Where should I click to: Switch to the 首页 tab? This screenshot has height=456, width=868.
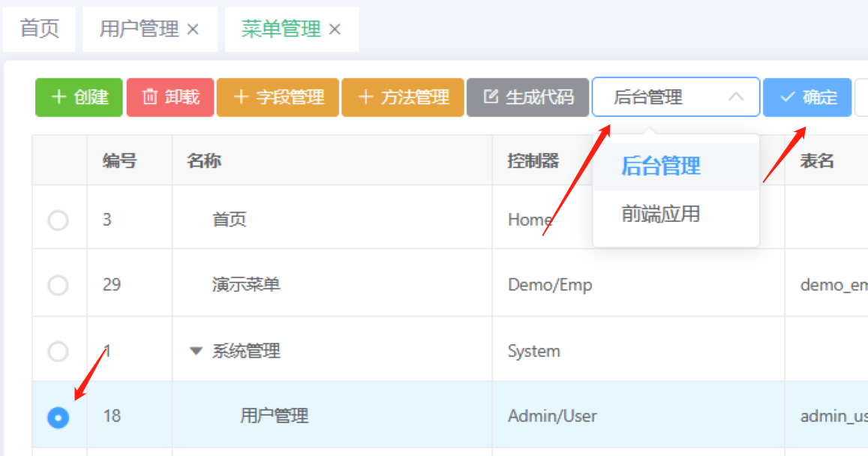[39, 29]
